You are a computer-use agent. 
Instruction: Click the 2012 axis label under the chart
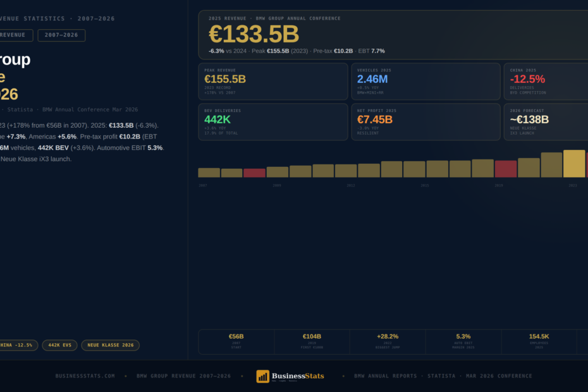351,185
